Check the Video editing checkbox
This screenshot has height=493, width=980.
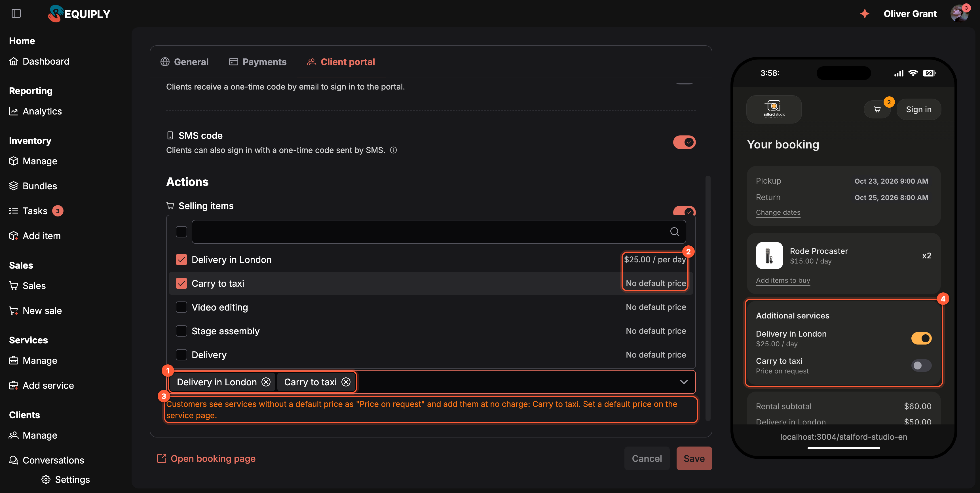point(181,307)
